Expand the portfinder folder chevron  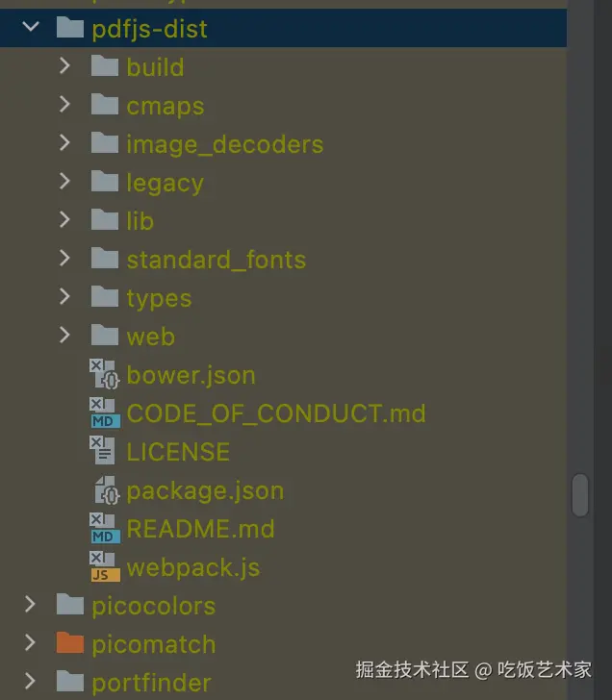click(x=30, y=682)
